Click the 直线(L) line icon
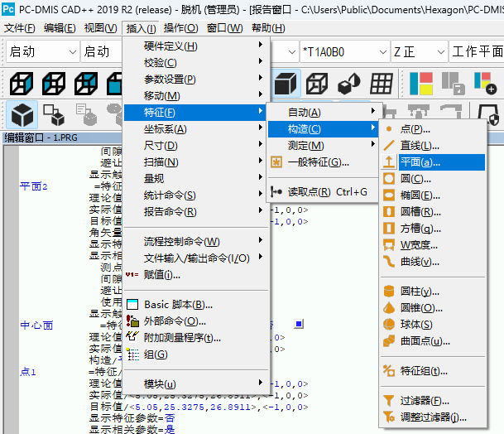The height and width of the screenshot is (434, 504). point(389,146)
